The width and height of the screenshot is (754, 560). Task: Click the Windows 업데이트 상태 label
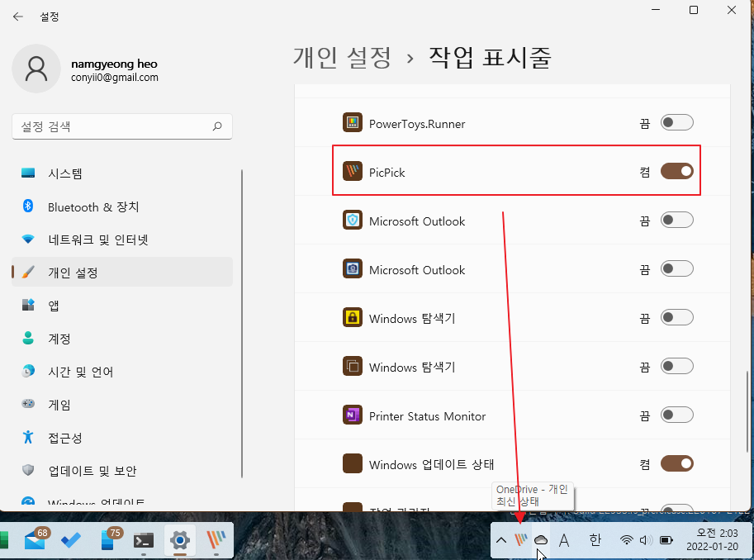[x=431, y=465]
